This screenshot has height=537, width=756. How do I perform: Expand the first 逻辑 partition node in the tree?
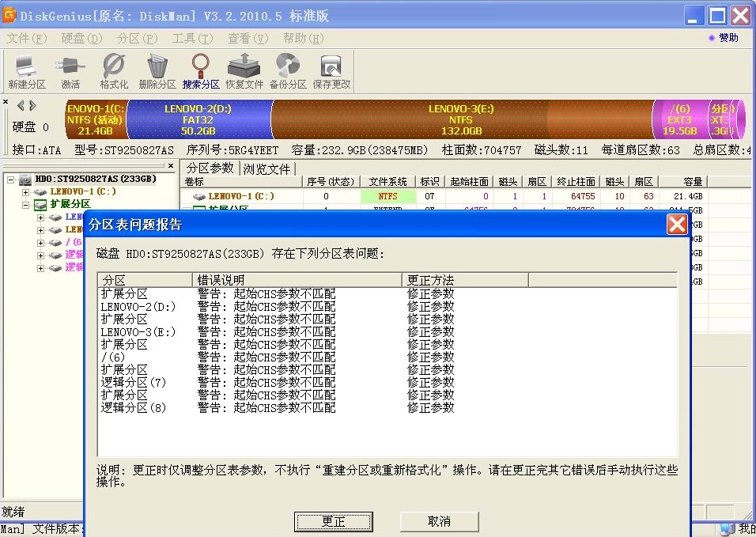pos(40,255)
